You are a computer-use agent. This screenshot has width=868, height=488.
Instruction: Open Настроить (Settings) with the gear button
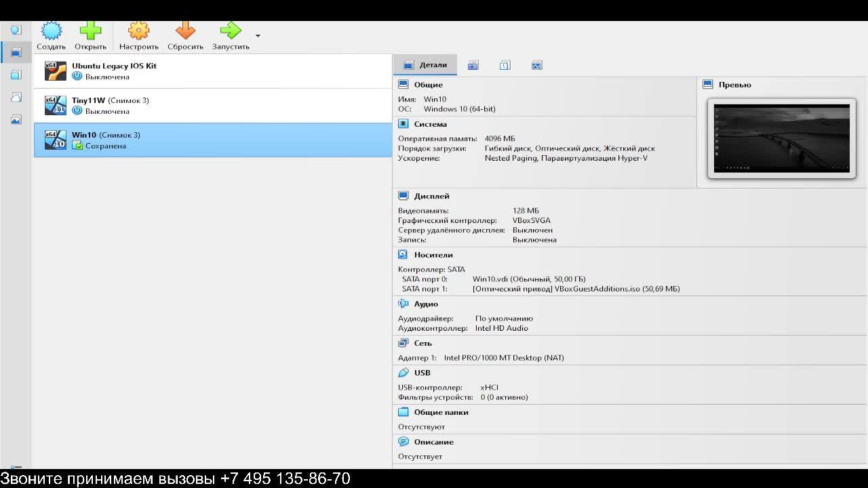pyautogui.click(x=138, y=36)
